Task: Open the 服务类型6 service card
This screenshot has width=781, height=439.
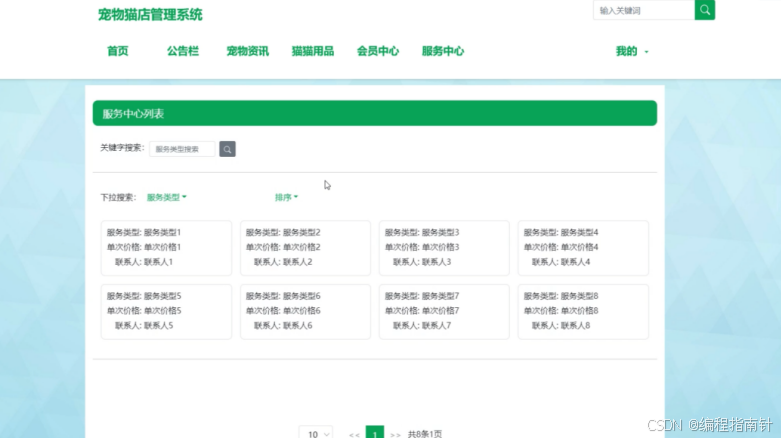Action: pos(305,312)
